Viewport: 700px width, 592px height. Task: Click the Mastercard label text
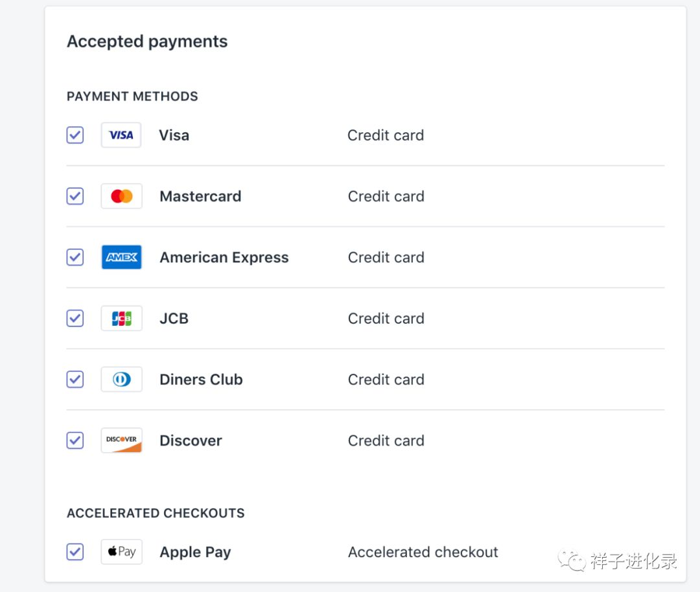click(200, 196)
